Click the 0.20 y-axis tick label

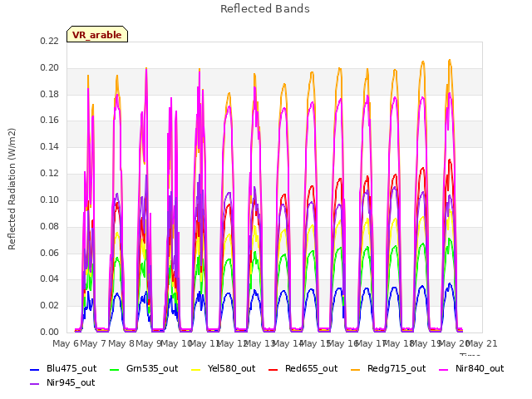point(50,68)
